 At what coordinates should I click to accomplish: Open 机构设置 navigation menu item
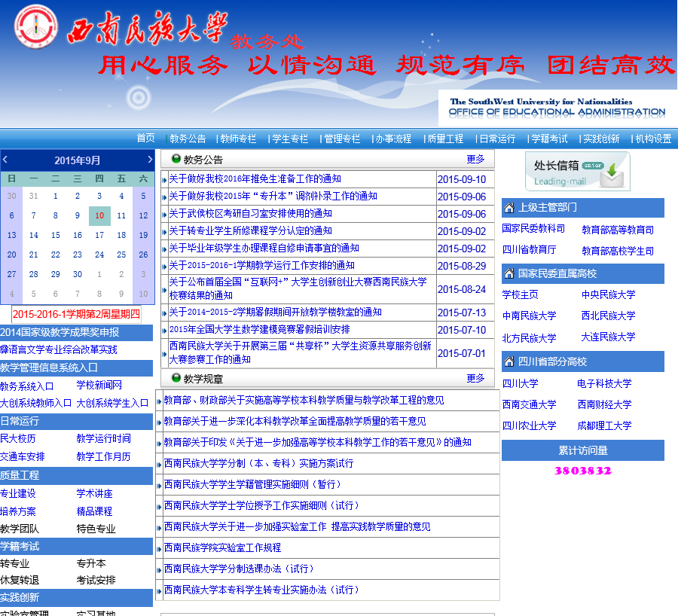point(653,139)
